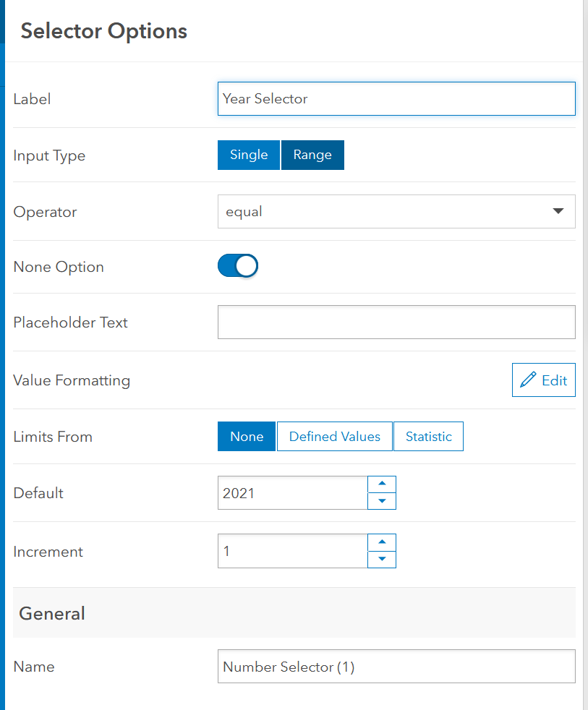Focus the Placeholder Text input field
The image size is (588, 710).
point(396,322)
